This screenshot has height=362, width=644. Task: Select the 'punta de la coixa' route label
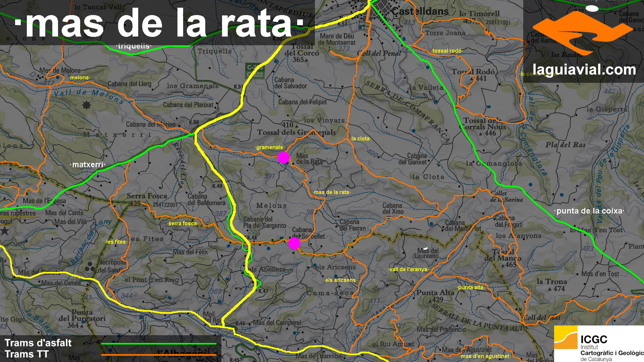(x=590, y=211)
